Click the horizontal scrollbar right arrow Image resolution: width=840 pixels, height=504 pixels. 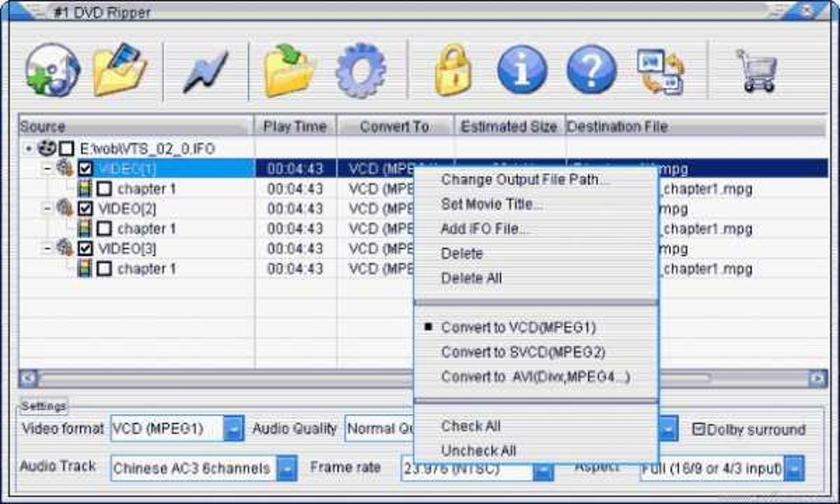coord(818,379)
